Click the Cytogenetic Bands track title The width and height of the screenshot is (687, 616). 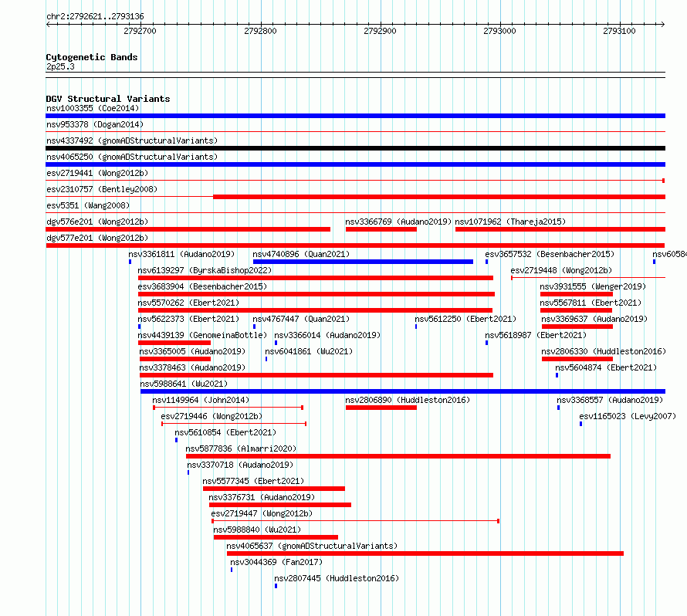pyautogui.click(x=92, y=57)
